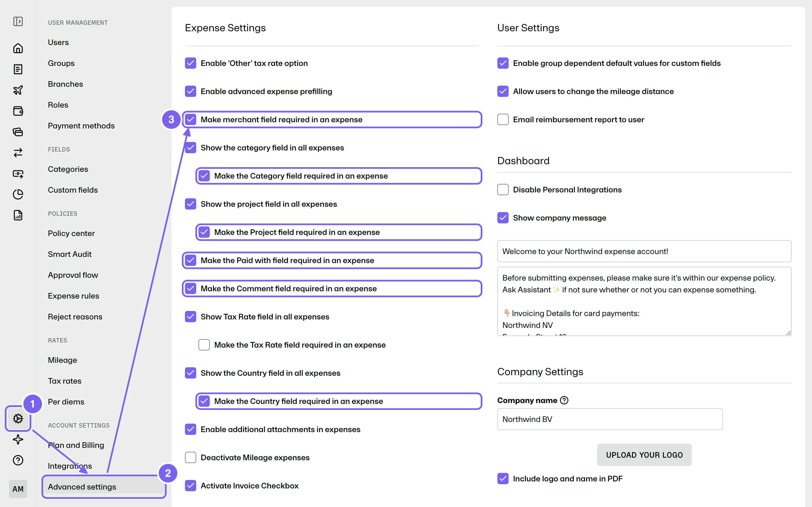Screen dimensions: 812x507
Task: Click the UPLOAD YOUR LOGO button
Action: (644, 455)
